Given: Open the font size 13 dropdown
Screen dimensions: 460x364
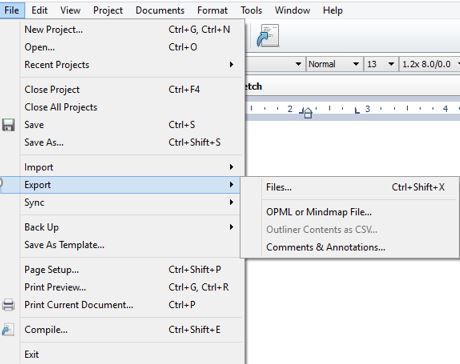Looking at the screenshot, I should tap(381, 64).
